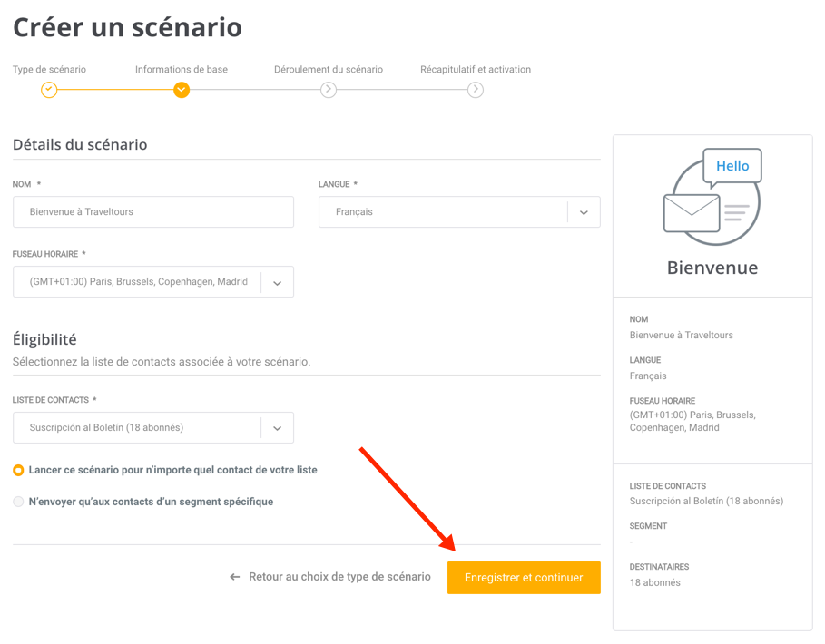Click 'Sélectionnez la liste de contacts' description text
825x644 pixels.
162,362
